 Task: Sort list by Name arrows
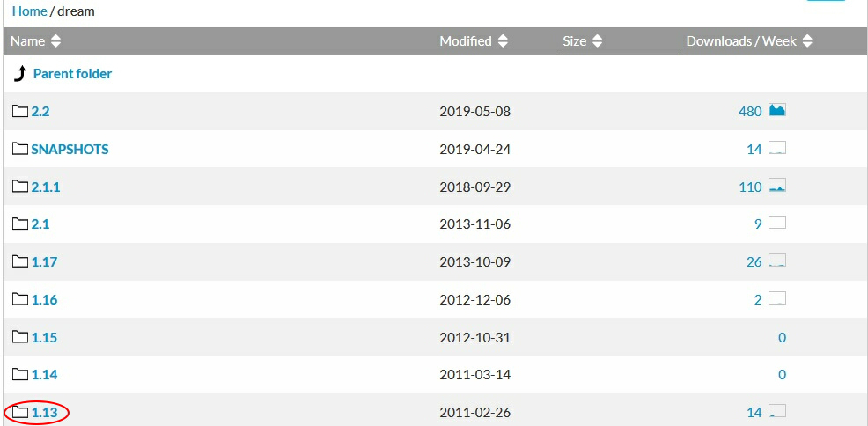[x=56, y=41]
